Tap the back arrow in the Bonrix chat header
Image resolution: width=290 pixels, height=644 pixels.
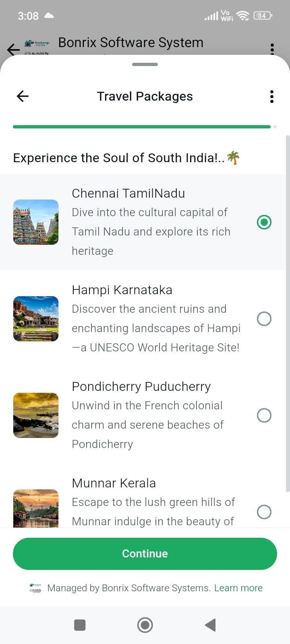(x=13, y=50)
